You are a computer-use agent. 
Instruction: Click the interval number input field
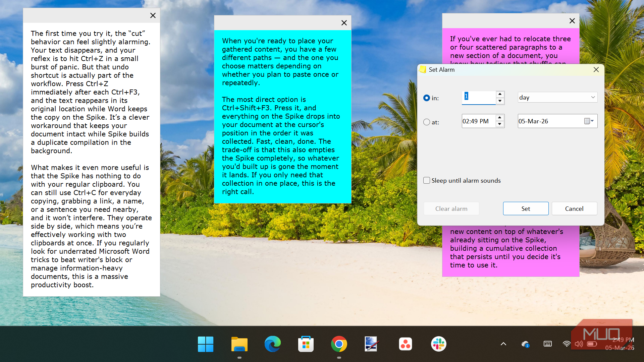point(479,98)
